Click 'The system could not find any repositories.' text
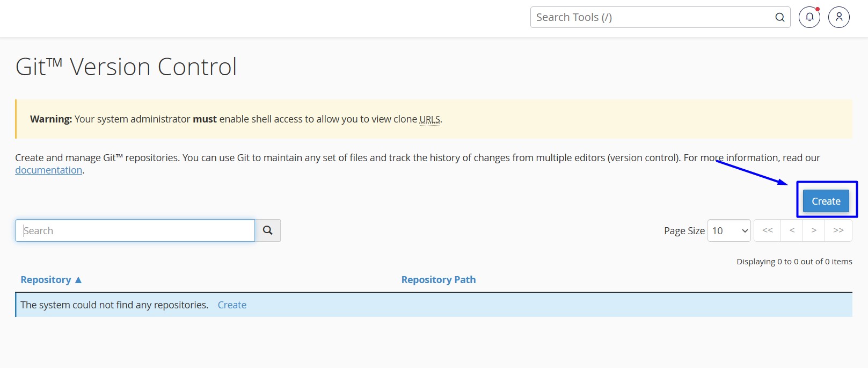 pyautogui.click(x=114, y=305)
